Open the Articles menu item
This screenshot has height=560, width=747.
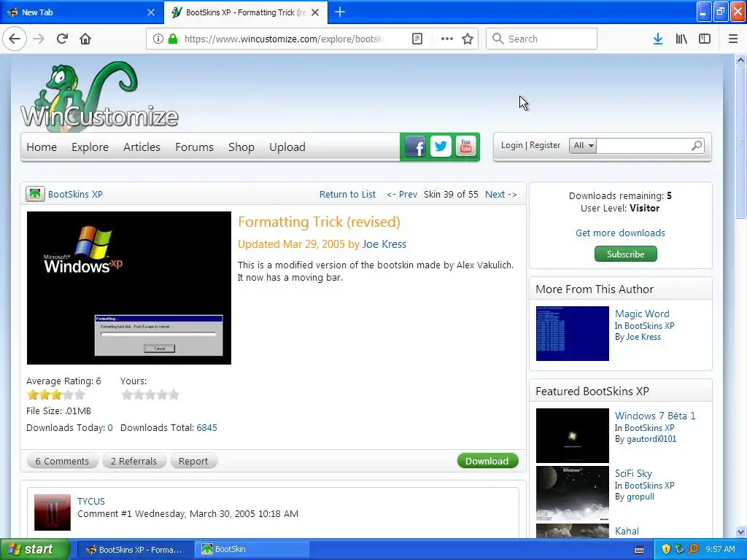pos(142,147)
